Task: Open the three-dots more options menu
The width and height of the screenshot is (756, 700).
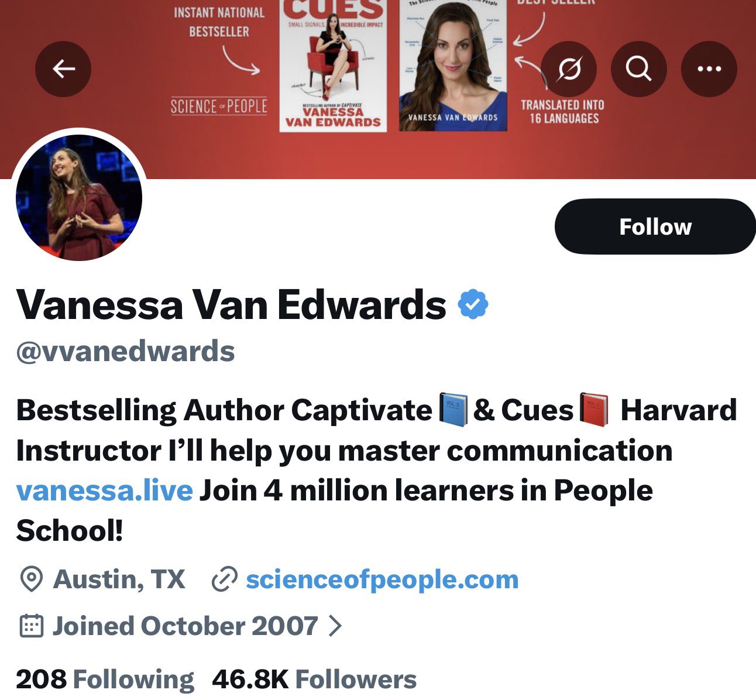Action: 709,69
